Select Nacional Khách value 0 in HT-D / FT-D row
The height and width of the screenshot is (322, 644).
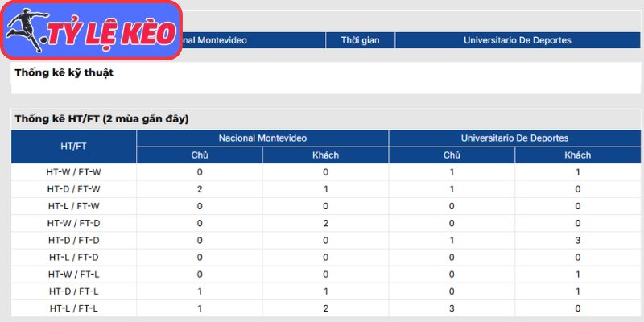click(326, 240)
